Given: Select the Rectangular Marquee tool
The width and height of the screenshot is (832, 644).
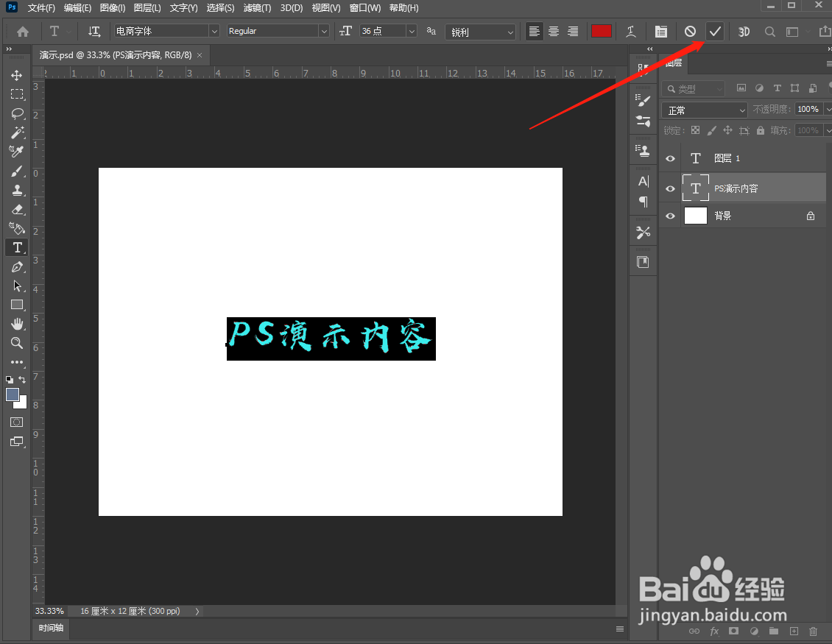Looking at the screenshot, I should click(16, 94).
